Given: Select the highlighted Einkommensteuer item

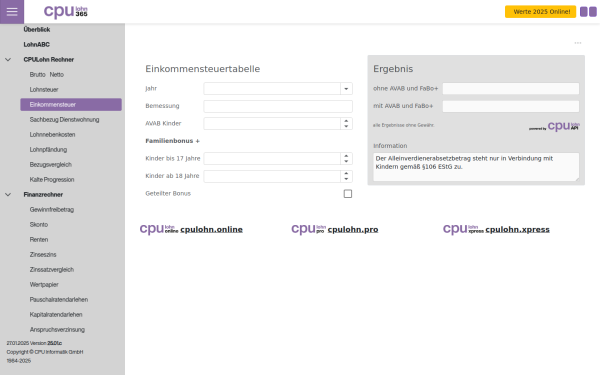Looking at the screenshot, I should [x=71, y=104].
